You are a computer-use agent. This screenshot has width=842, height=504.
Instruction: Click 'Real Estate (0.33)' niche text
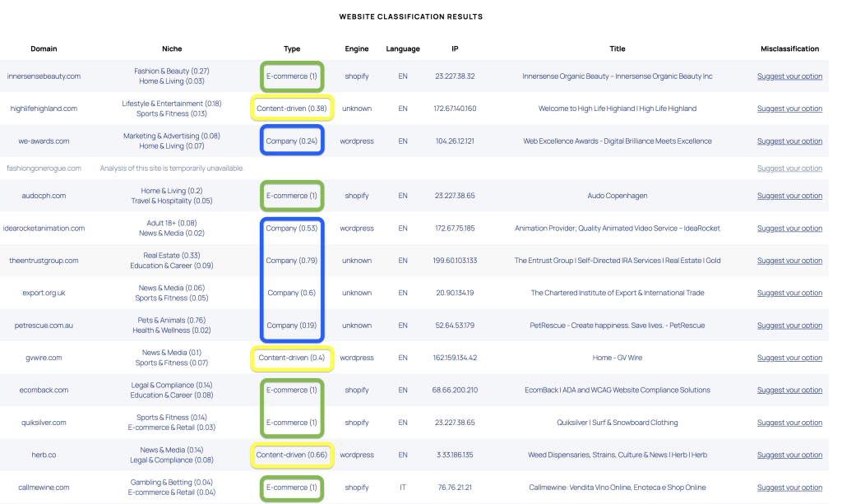[172, 256]
